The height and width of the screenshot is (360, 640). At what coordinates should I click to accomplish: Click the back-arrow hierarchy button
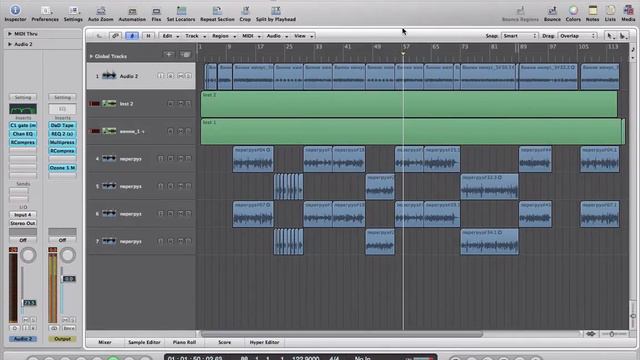[99, 36]
